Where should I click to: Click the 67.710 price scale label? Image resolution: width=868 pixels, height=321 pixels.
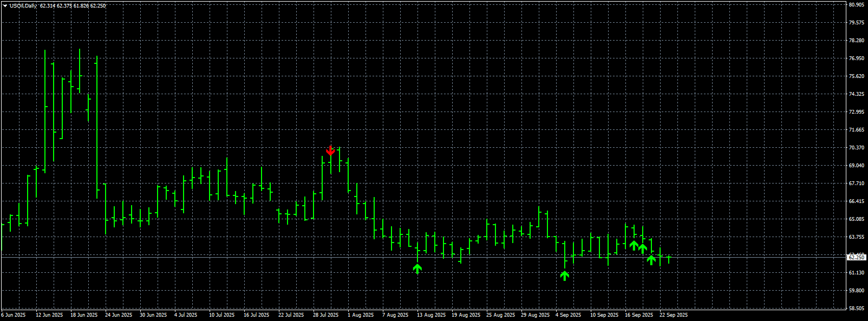(856, 183)
